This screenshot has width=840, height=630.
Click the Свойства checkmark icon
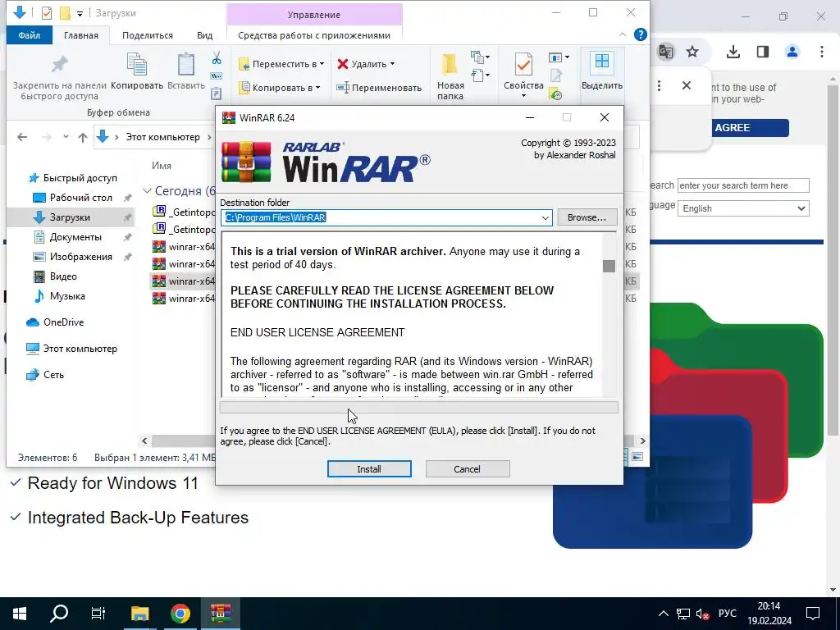click(x=523, y=65)
